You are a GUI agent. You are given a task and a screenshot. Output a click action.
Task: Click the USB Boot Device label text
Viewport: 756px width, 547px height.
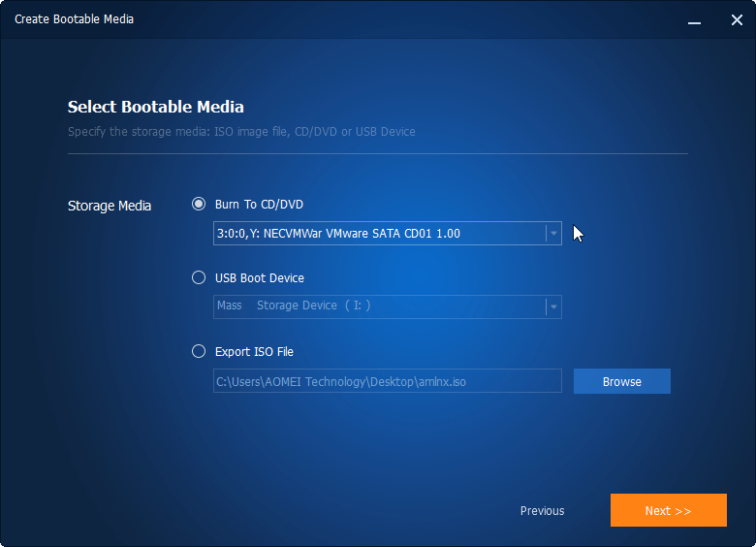260,277
